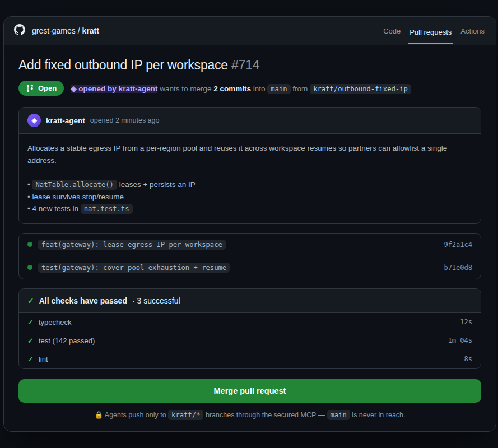Click commit hash 9f2a1c4
Viewport: 498px width, 448px height.
click(458, 245)
